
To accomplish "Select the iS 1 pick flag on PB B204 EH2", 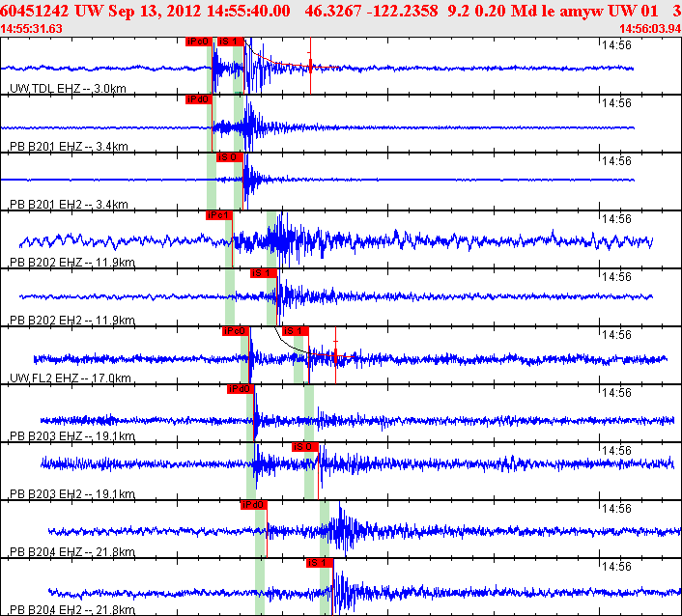I will tap(320, 563).
